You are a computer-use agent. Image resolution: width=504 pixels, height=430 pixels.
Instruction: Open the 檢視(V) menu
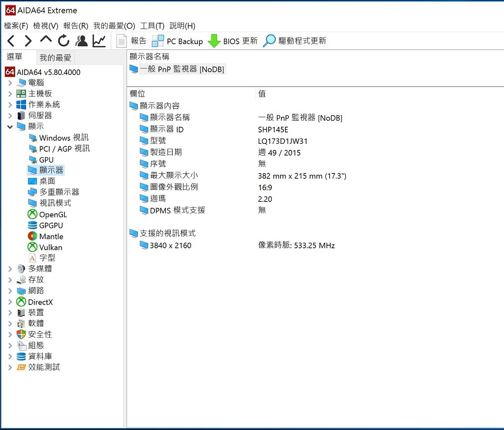(46, 26)
